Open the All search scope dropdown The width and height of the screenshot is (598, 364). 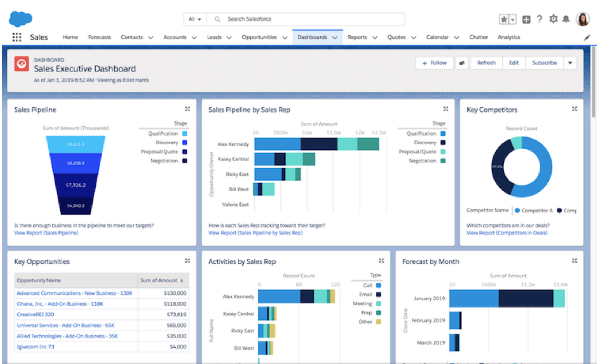coord(195,19)
